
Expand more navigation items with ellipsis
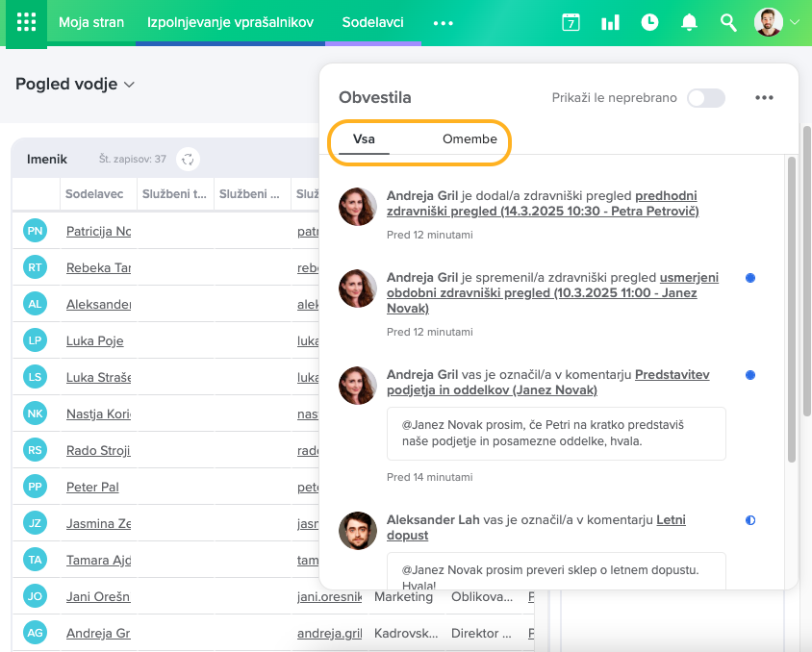click(443, 23)
